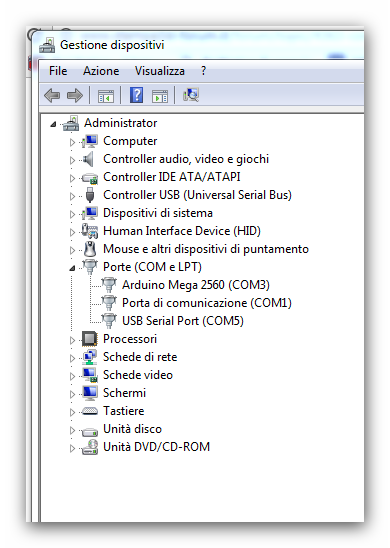Collapse the Administrator root node
390x548 pixels.
coord(53,124)
